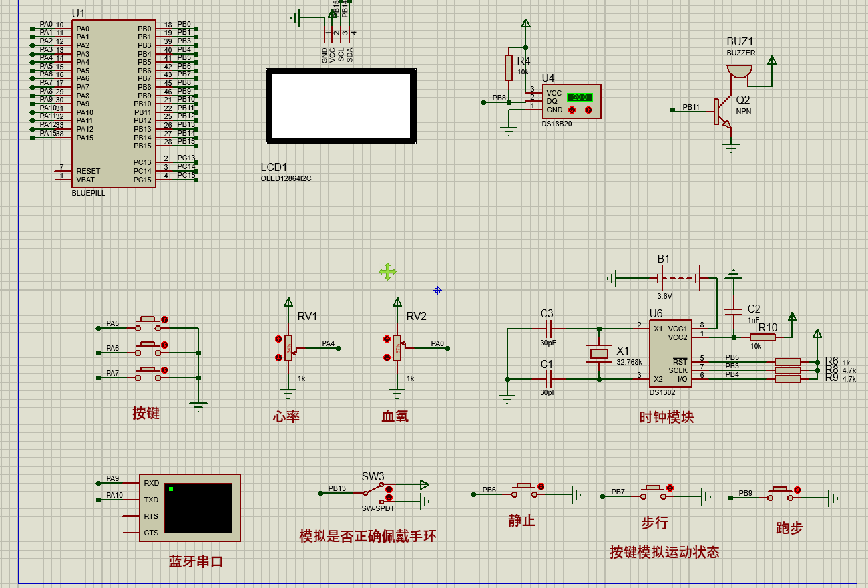Click the Bluetooth virtual terminal black screen
Image resolution: width=868 pixels, height=588 pixels.
click(x=198, y=508)
